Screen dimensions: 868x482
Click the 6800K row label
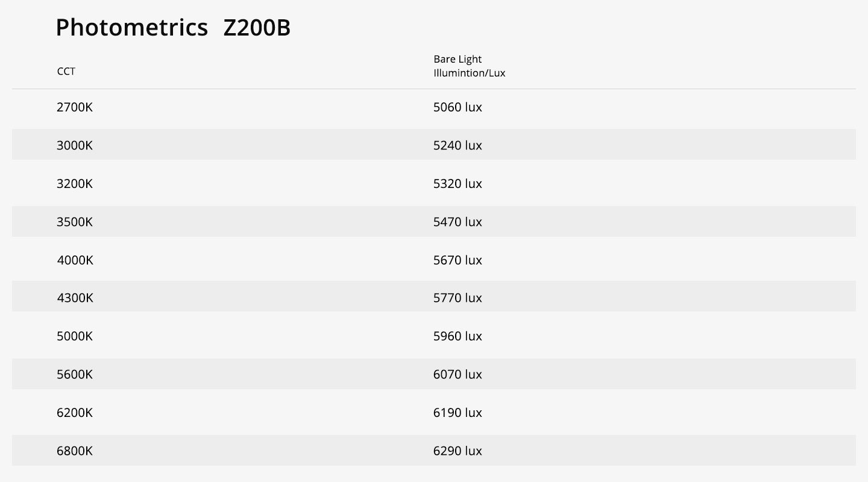[x=75, y=451]
